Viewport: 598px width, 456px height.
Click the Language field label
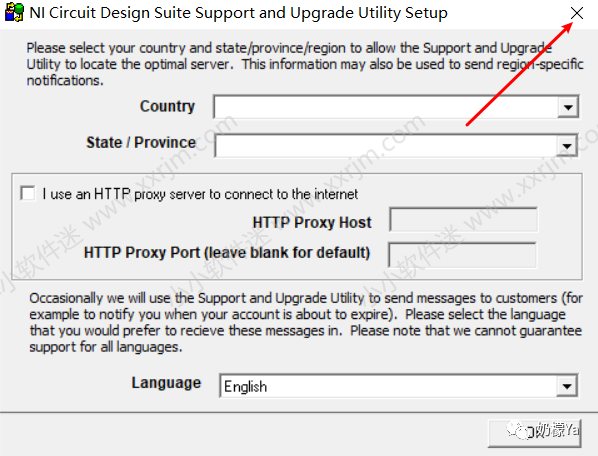point(166,383)
